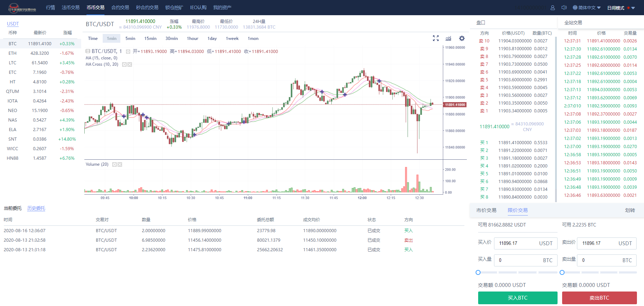Remove the Volume indicator
The width and height of the screenshot is (644, 306).
[x=120, y=164]
